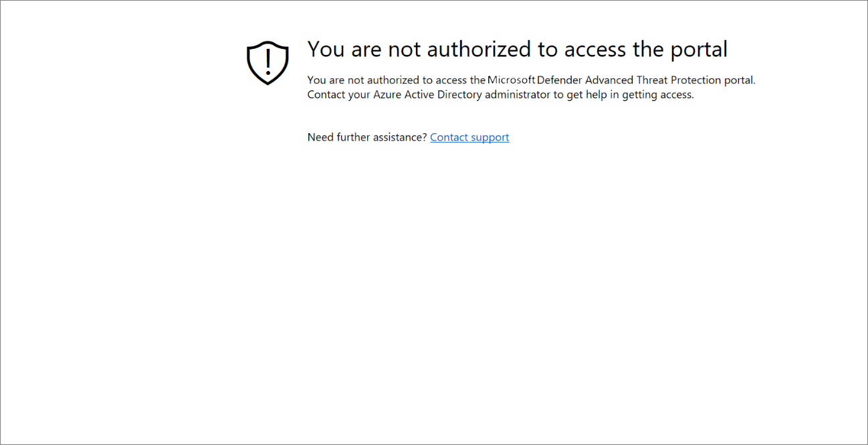Screen dimensions: 868x445
Task: Click the exclamation mark inside the shield
Action: tap(267, 60)
